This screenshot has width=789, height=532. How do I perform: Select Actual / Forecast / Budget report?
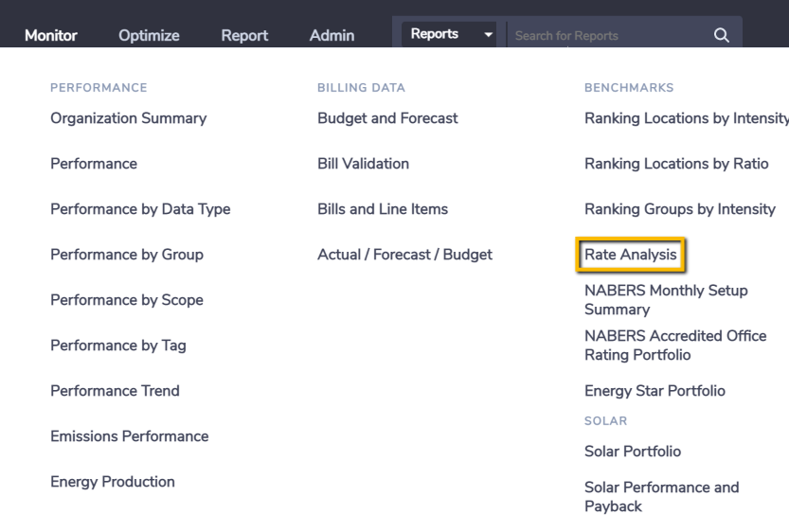pyautogui.click(x=404, y=255)
